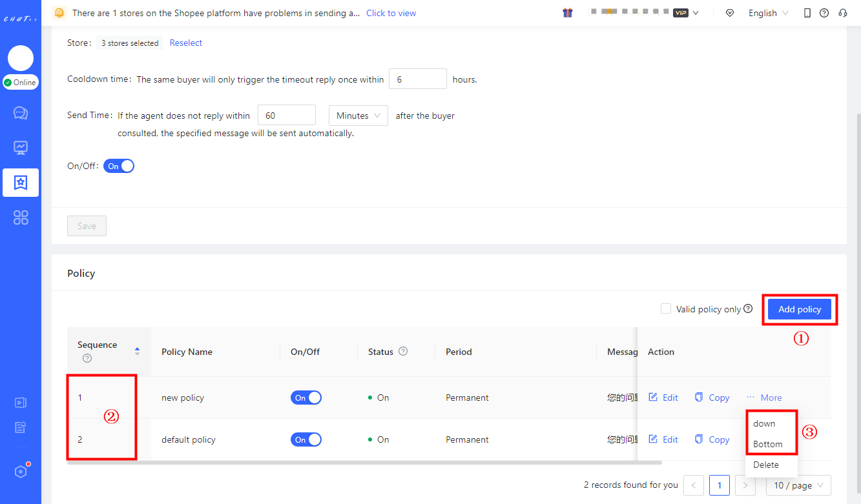This screenshot has width=861, height=504.
Task: Click the help question mark icon
Action: tap(824, 13)
